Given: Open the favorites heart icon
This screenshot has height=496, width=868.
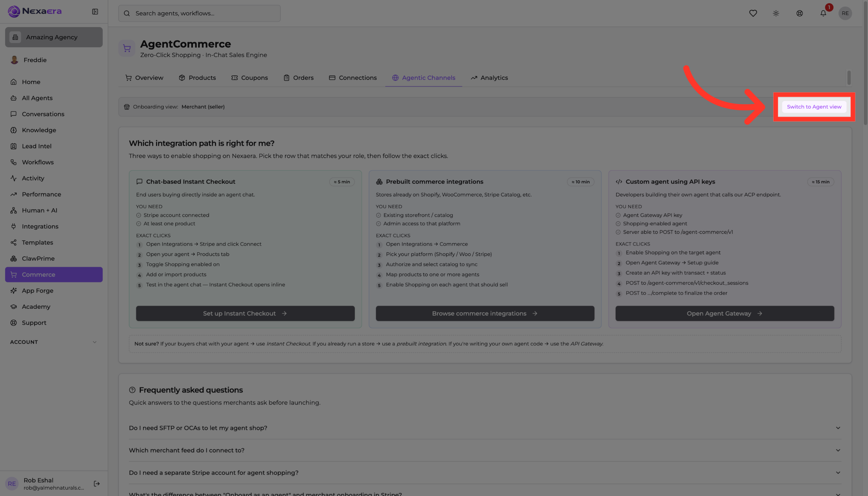Looking at the screenshot, I should (x=753, y=13).
